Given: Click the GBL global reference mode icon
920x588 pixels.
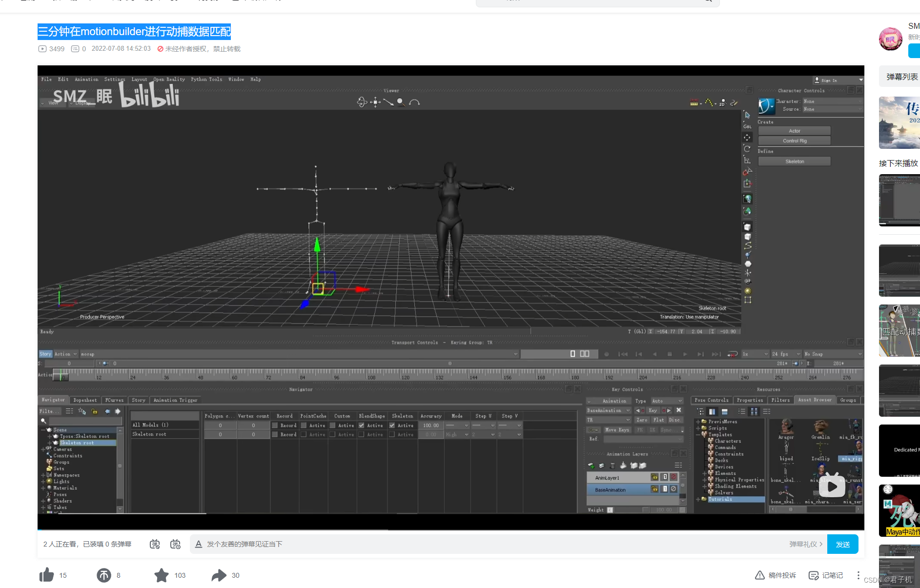Looking at the screenshot, I should click(x=747, y=126).
